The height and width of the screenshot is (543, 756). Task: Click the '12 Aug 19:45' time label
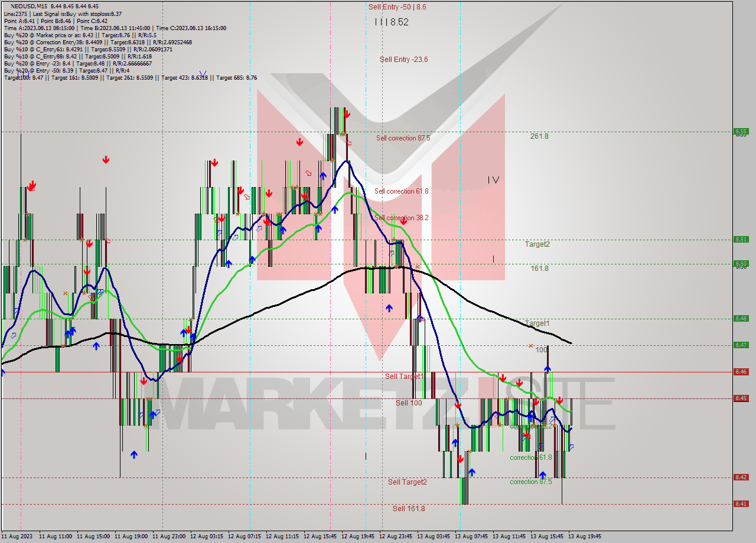coord(358,537)
